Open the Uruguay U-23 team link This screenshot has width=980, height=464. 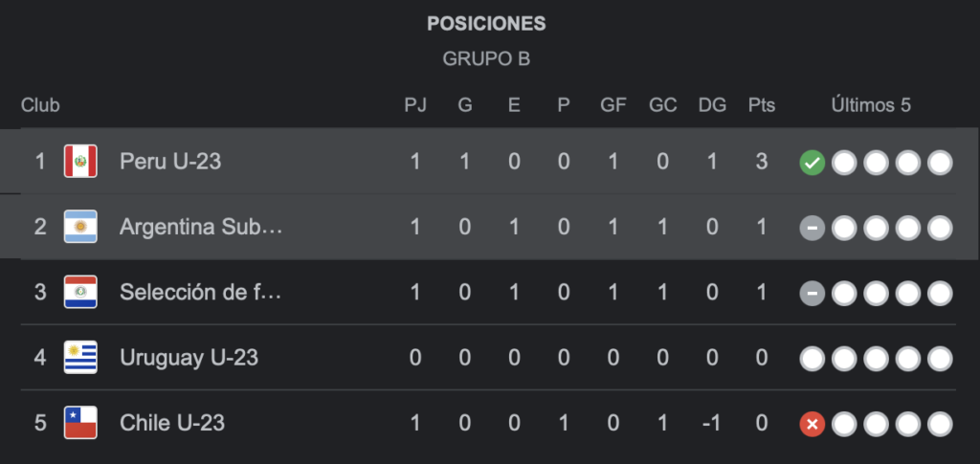pyautogui.click(x=189, y=358)
